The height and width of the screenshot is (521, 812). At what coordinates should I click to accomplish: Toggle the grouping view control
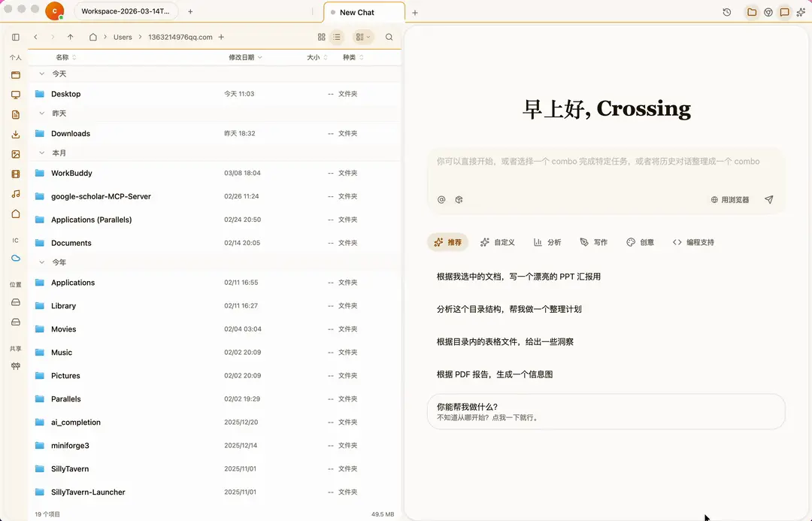point(362,36)
